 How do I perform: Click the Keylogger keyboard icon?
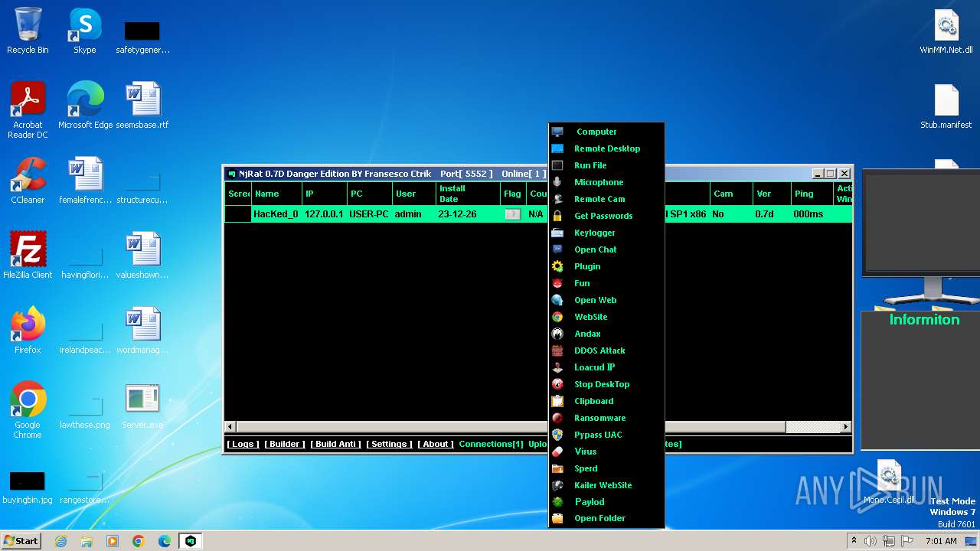pos(557,233)
